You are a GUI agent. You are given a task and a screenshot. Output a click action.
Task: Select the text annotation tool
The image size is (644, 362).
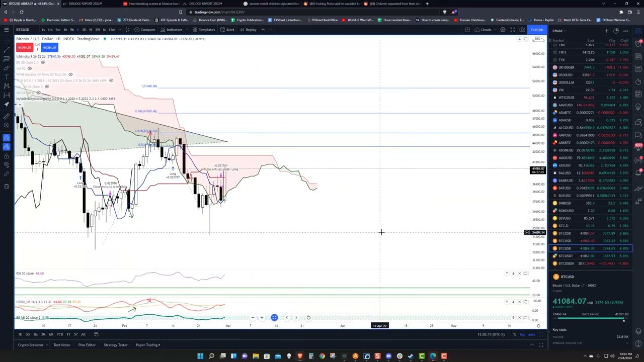6,77
